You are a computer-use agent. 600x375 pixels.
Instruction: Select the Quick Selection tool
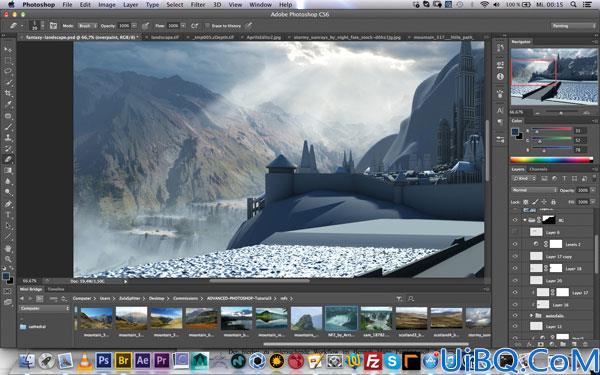coord(8,82)
